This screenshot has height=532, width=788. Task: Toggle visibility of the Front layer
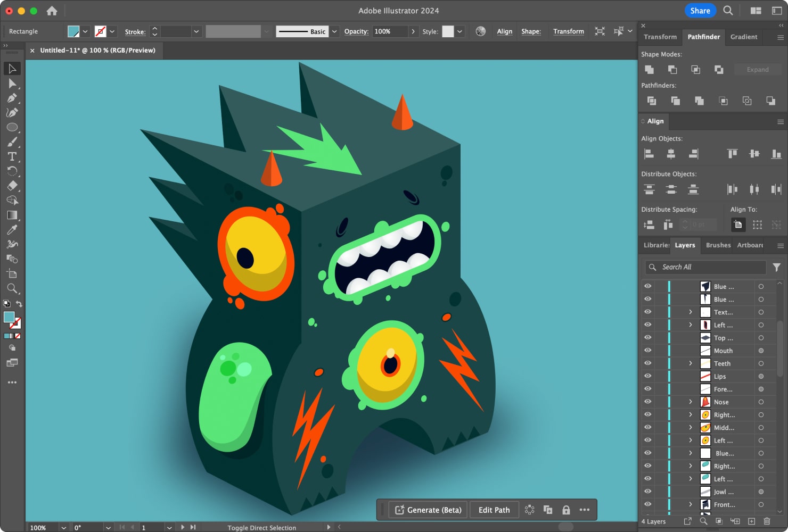click(648, 504)
